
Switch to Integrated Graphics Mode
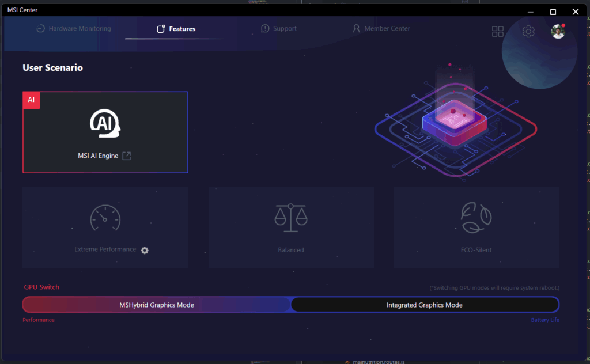tap(425, 305)
